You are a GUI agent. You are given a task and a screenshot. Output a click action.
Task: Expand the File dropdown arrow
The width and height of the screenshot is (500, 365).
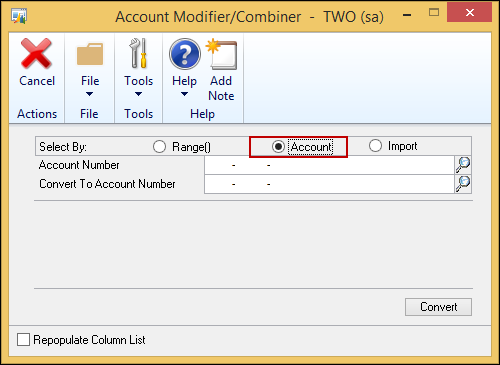[89, 94]
